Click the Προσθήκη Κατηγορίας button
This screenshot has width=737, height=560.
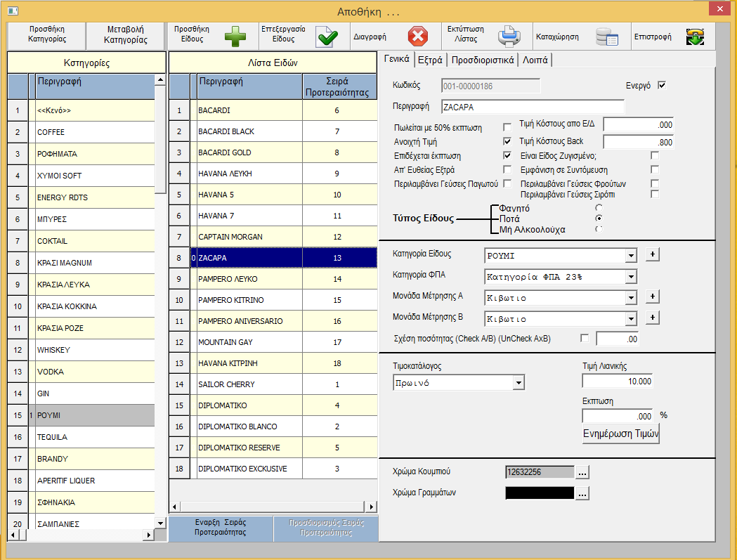[47, 34]
